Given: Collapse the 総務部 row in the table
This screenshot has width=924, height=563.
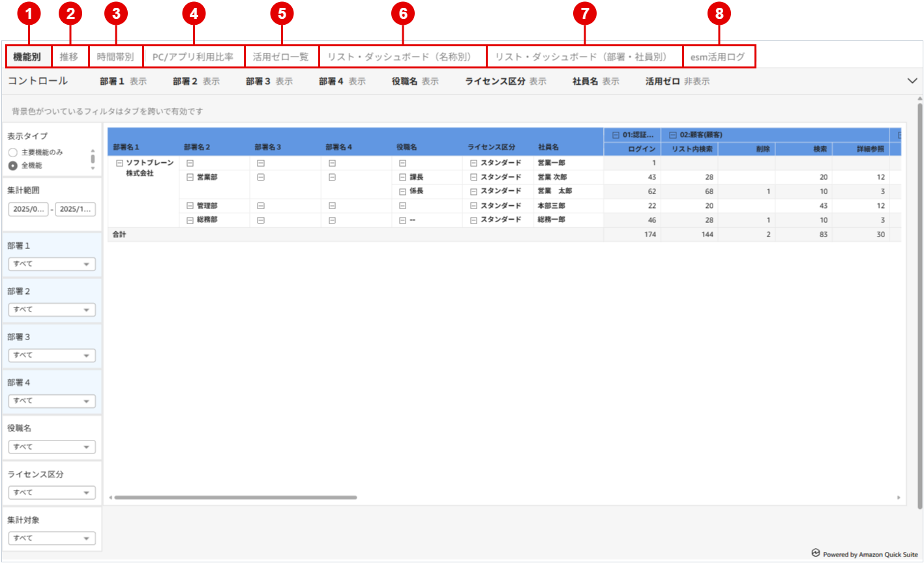Looking at the screenshot, I should pos(190,220).
